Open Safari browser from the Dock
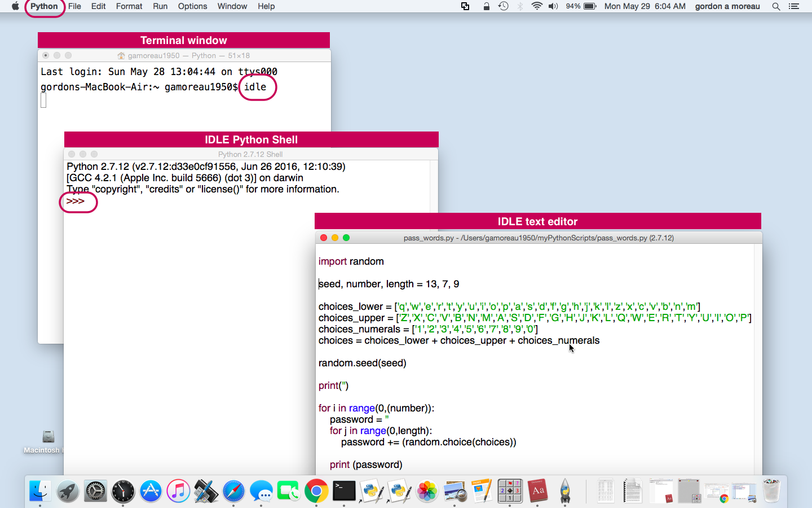Screen dimensions: 812x508 click(233, 491)
